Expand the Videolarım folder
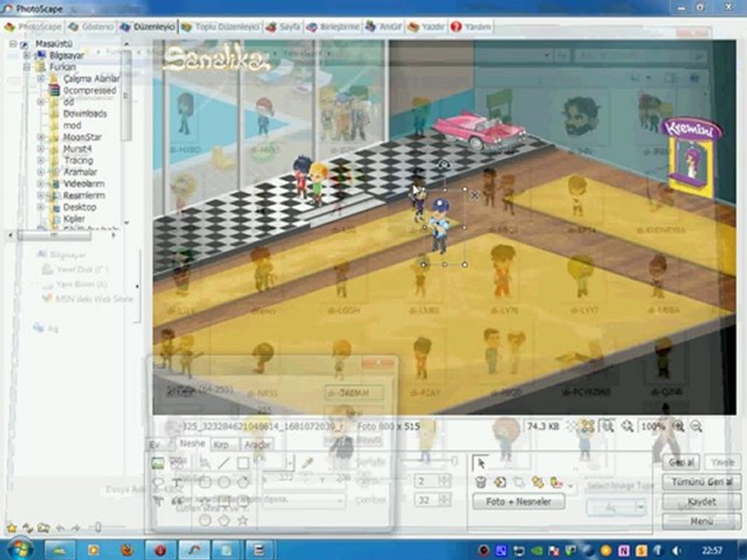747x560 pixels. [x=41, y=184]
